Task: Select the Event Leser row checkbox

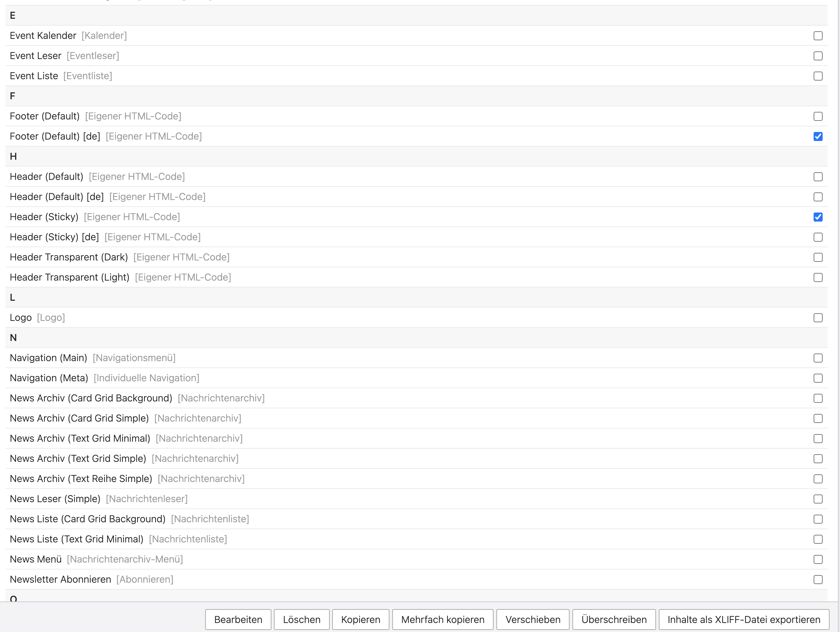Action: click(x=818, y=56)
